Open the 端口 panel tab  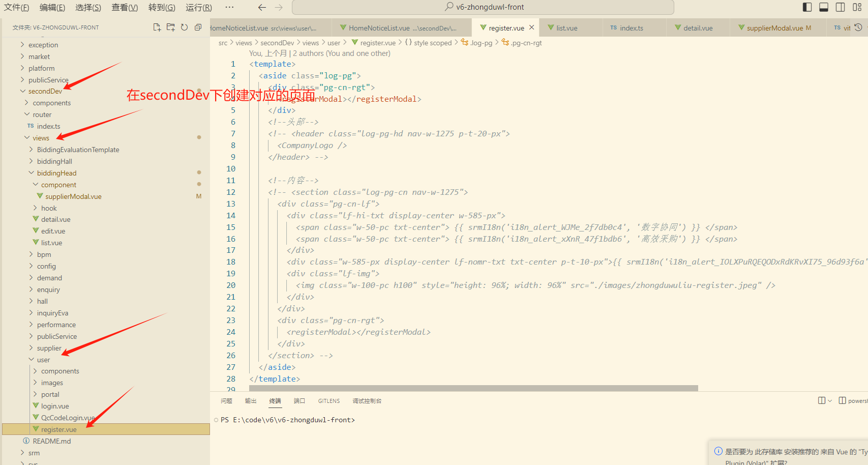click(x=300, y=401)
